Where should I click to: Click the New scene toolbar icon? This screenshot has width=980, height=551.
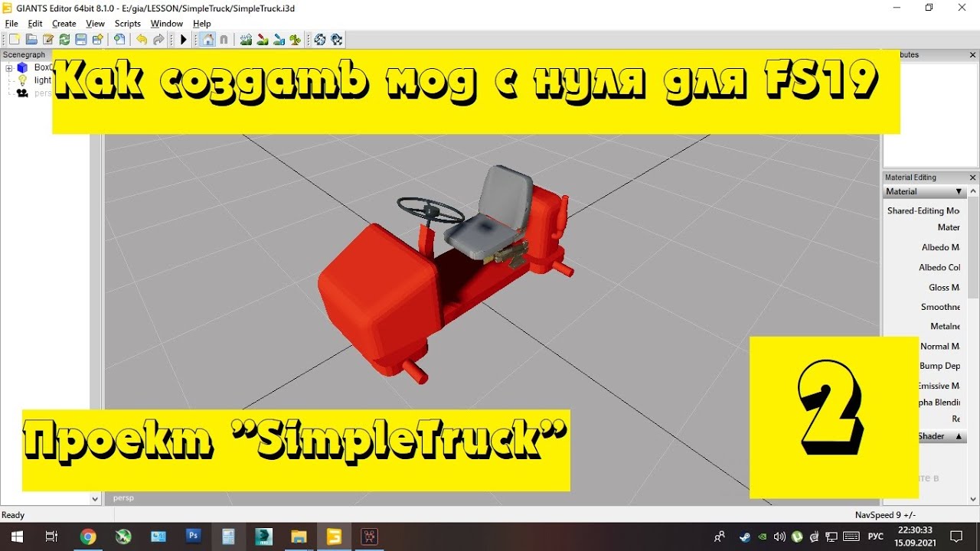[14, 40]
